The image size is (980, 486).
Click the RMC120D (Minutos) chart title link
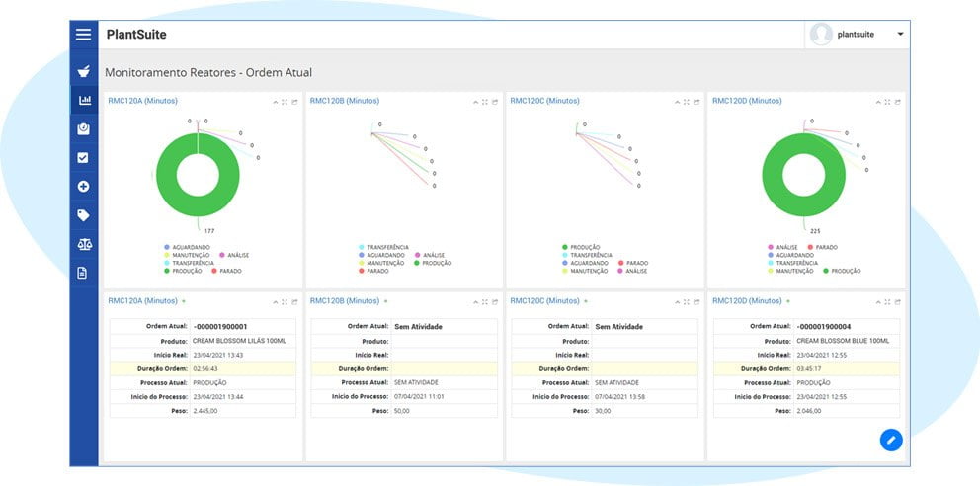[747, 101]
